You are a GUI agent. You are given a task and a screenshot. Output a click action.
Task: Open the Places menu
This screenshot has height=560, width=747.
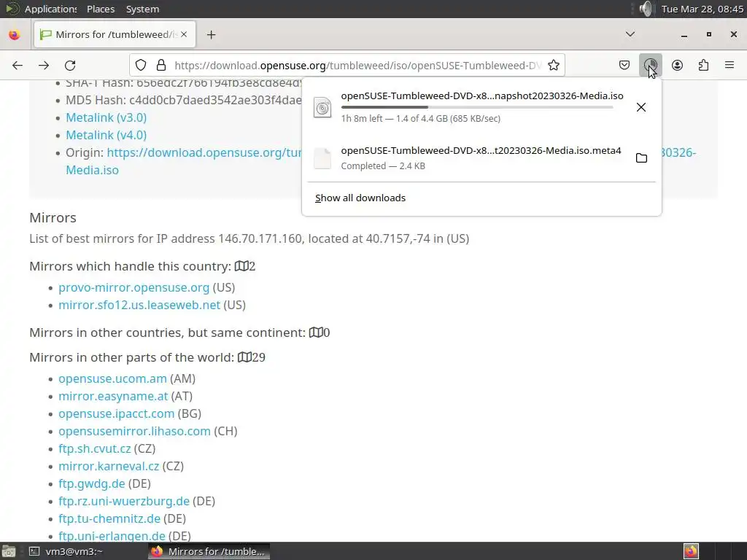101,9
